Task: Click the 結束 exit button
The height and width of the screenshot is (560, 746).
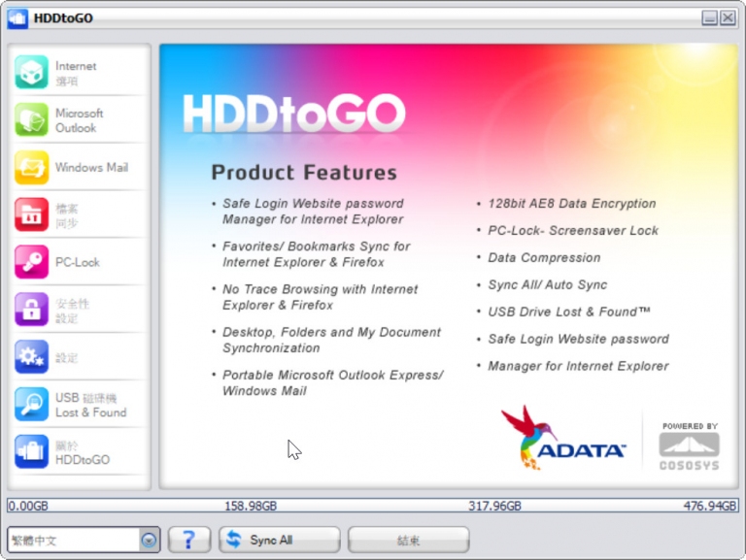Action: (409, 540)
